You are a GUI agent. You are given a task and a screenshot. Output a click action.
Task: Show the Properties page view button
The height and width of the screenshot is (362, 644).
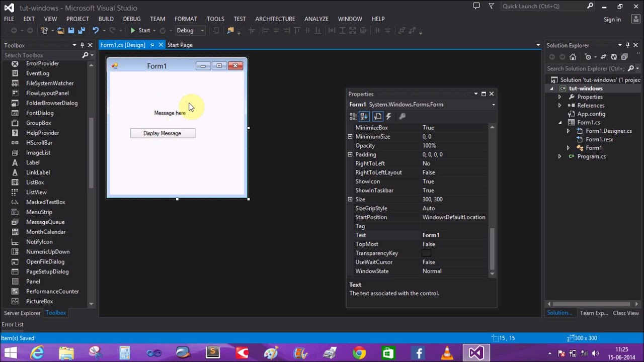tap(377, 116)
